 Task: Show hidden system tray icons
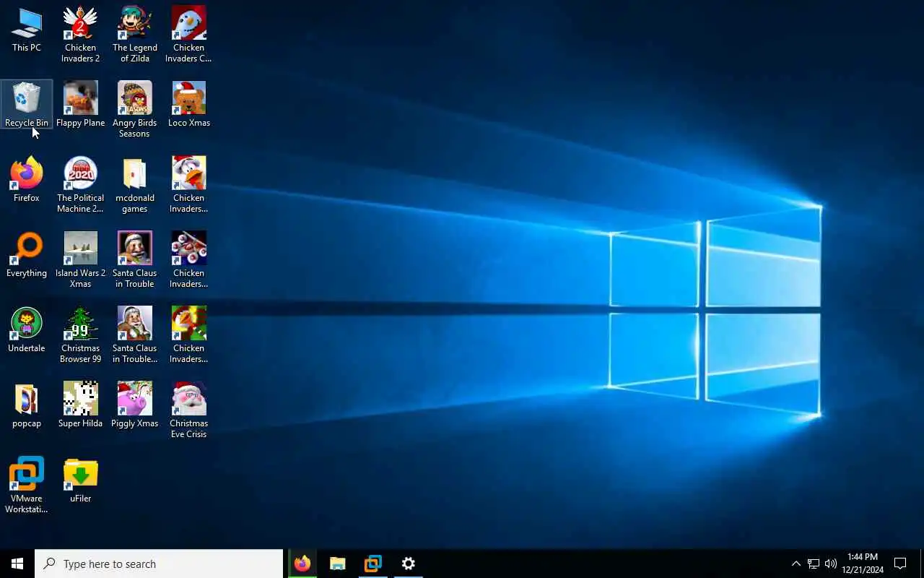point(796,564)
